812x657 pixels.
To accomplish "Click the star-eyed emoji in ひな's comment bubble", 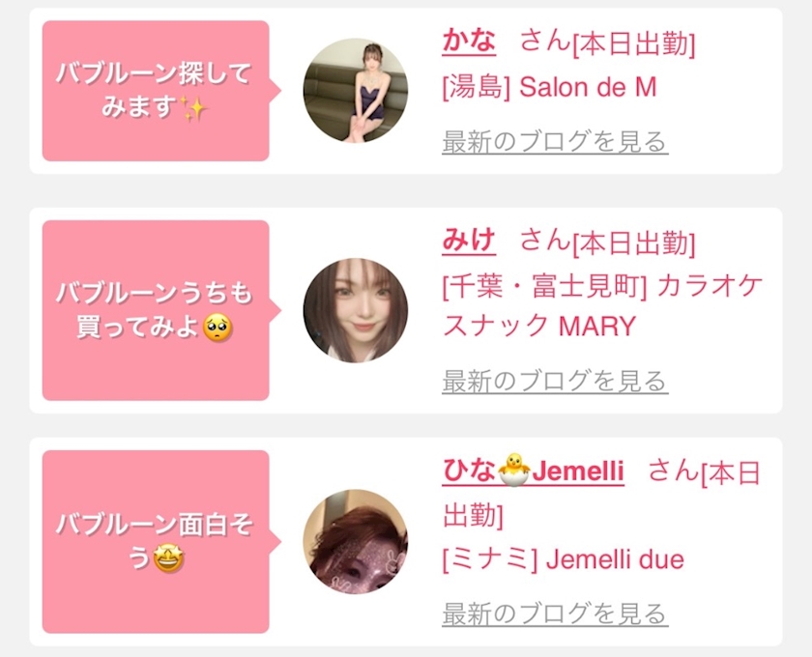I will 169,558.
